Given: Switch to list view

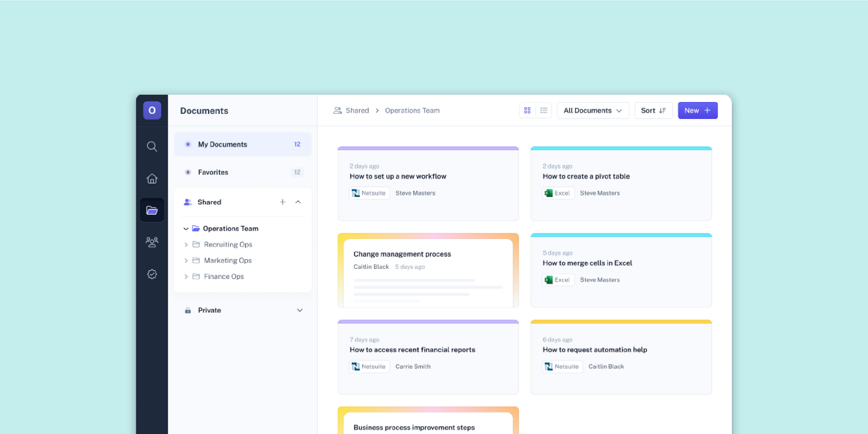Looking at the screenshot, I should (544, 110).
